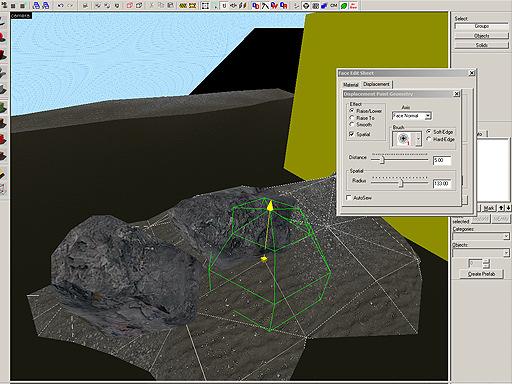Select the Soft-Edge brush option
Screen dimensions: 512x384
(x=429, y=131)
